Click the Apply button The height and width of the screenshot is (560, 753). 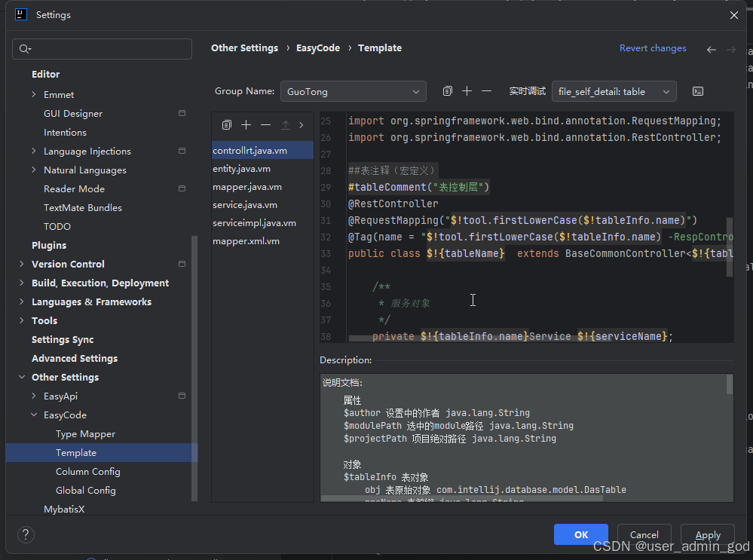(x=708, y=534)
